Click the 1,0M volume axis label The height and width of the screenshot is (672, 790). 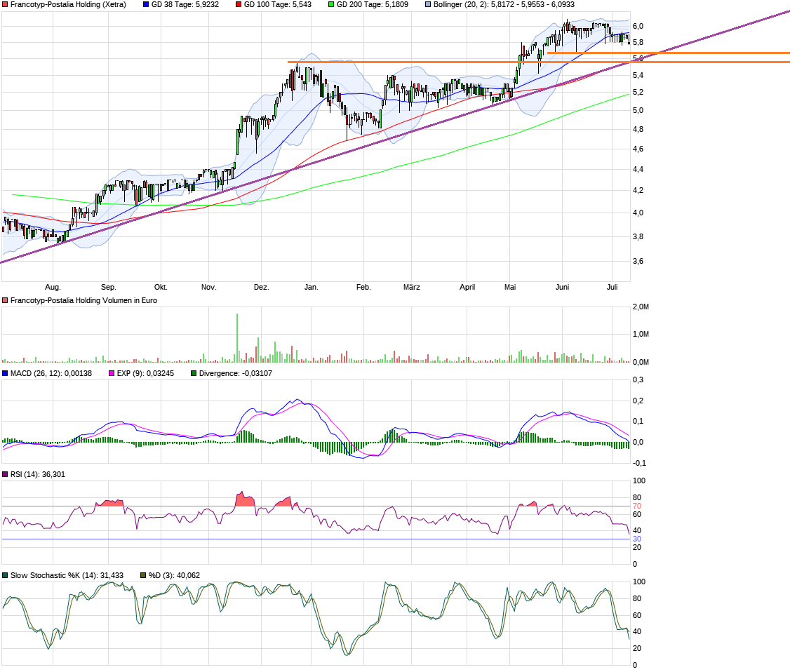coord(641,334)
